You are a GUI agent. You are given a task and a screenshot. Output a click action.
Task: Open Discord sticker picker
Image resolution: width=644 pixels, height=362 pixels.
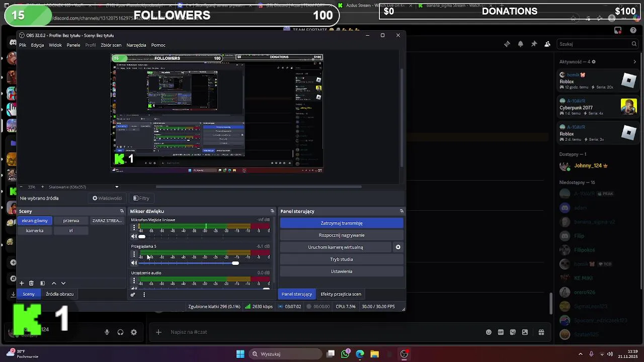pos(513,332)
